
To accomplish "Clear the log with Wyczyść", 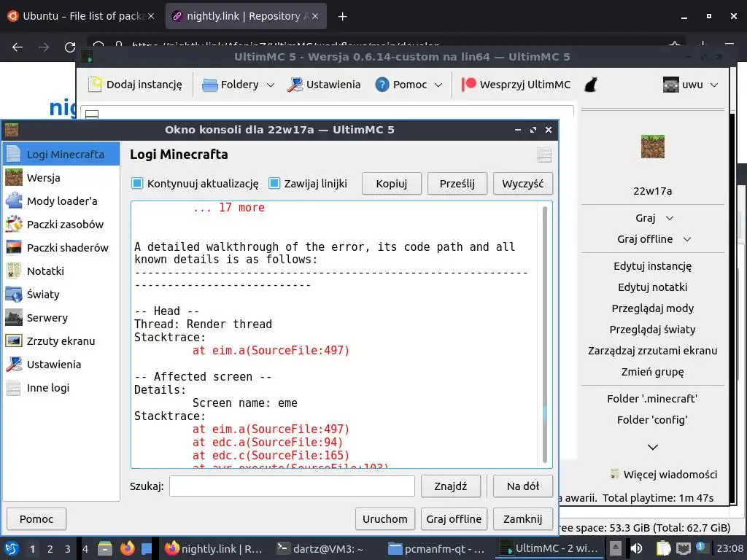I will click(522, 184).
